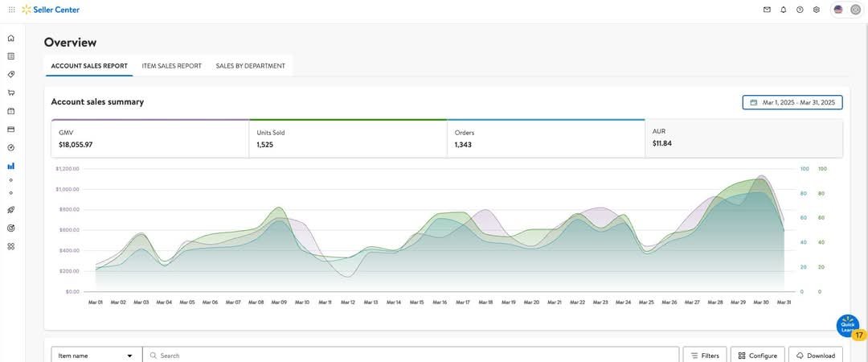Switch to Sales by Department tab
Screen dimensions: 868x362
pos(250,66)
